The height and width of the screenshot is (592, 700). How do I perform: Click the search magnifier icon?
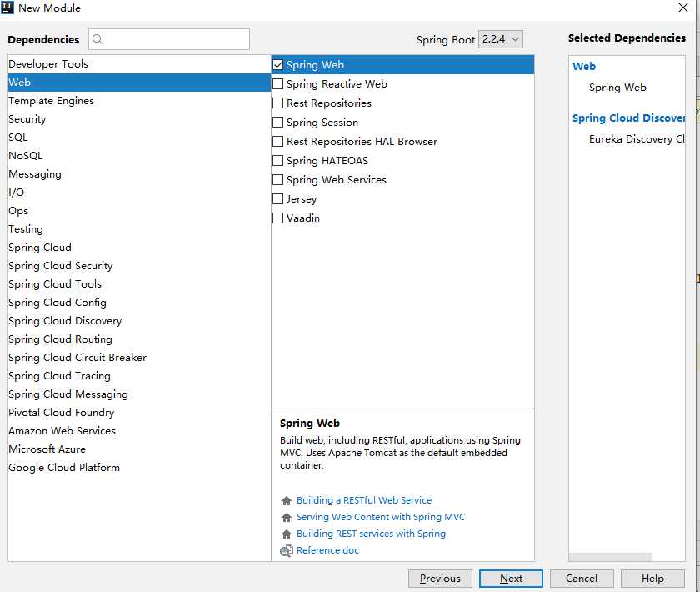(97, 39)
